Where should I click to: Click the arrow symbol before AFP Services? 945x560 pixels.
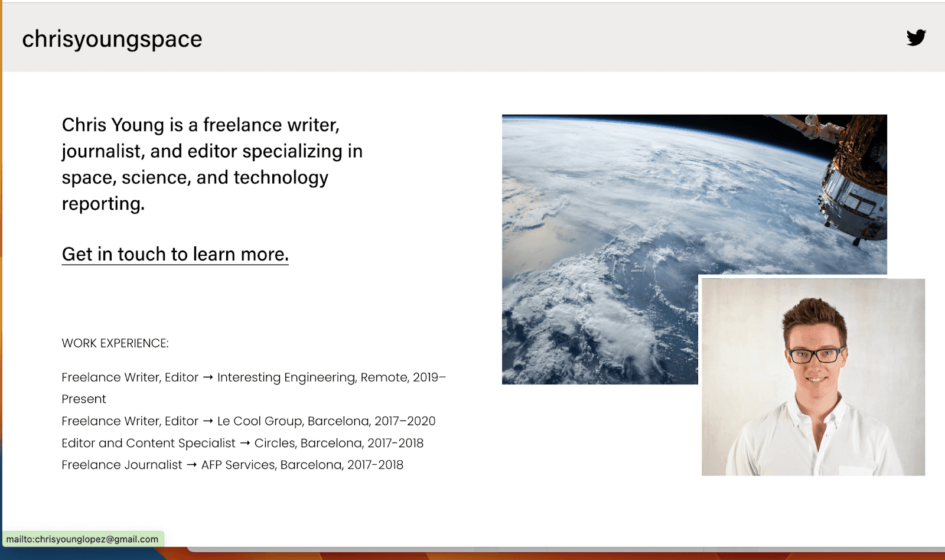coord(192,465)
